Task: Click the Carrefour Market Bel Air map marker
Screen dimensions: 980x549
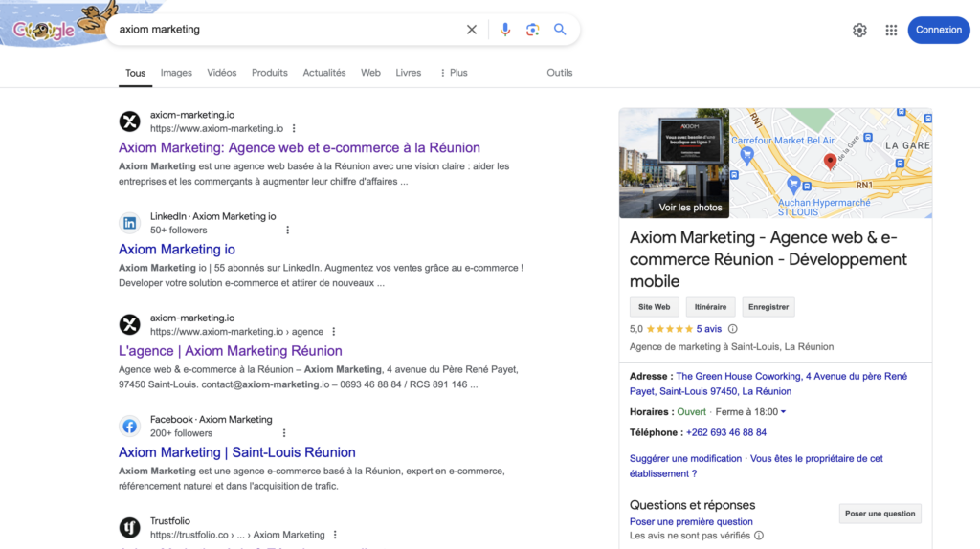Action: click(x=746, y=154)
